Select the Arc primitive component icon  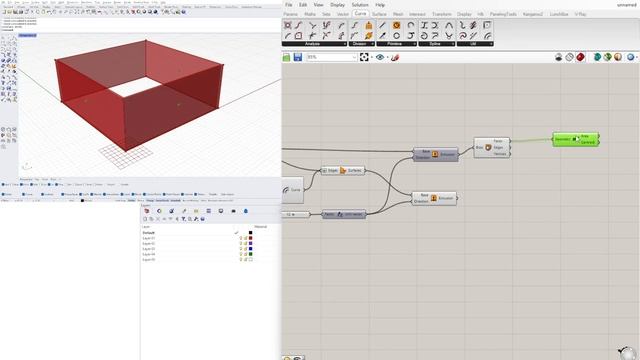click(411, 25)
